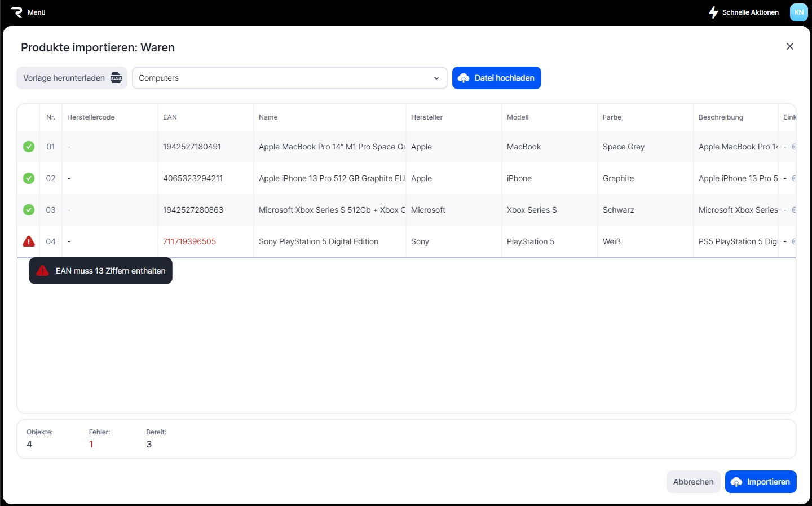Open the Menü item in top bar
812x506 pixels.
(x=37, y=12)
